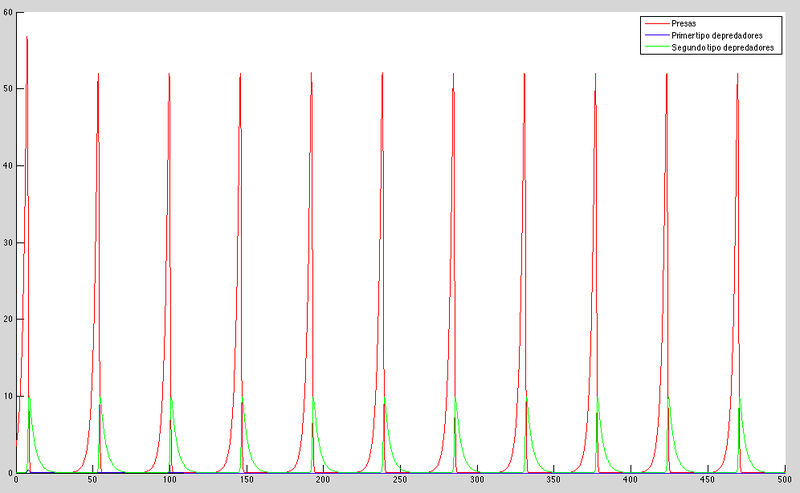The width and height of the screenshot is (800, 493).
Task: Select y-axis tick label 40
Action: [x=7, y=165]
